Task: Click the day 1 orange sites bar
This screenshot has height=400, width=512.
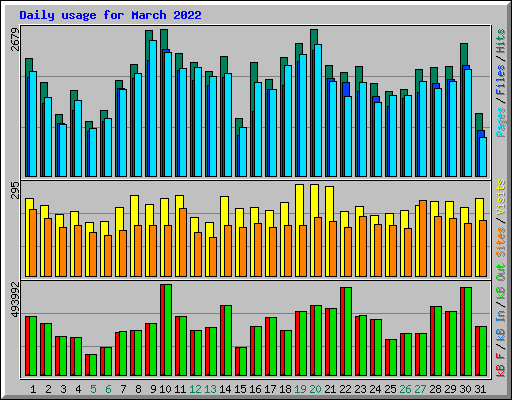Action: click(x=33, y=243)
